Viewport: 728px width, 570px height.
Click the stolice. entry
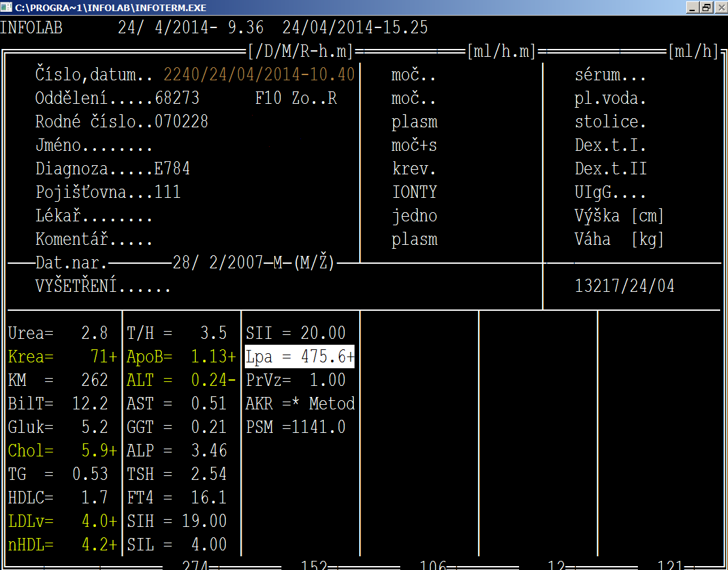click(x=610, y=121)
